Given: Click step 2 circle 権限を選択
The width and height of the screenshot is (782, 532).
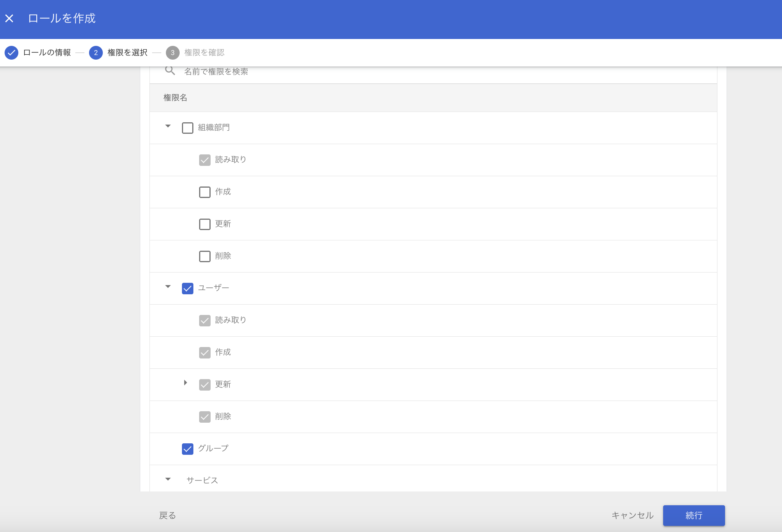Looking at the screenshot, I should tap(96, 53).
